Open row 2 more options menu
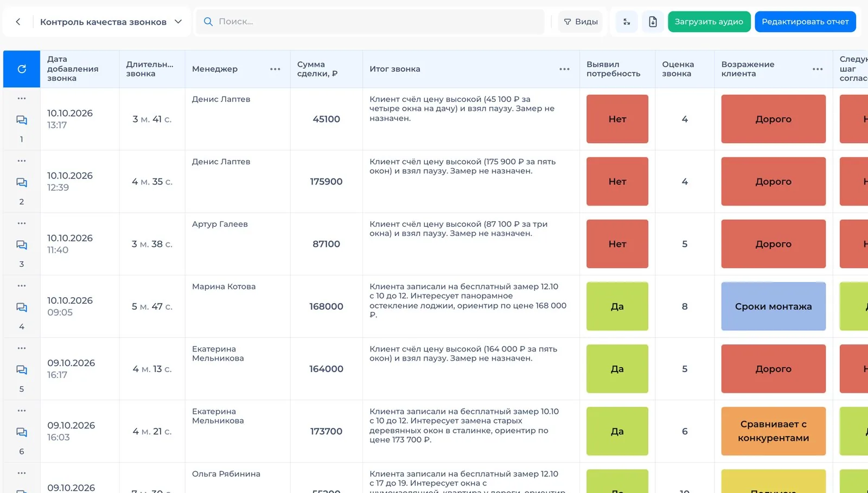This screenshot has width=868, height=493. click(x=22, y=161)
